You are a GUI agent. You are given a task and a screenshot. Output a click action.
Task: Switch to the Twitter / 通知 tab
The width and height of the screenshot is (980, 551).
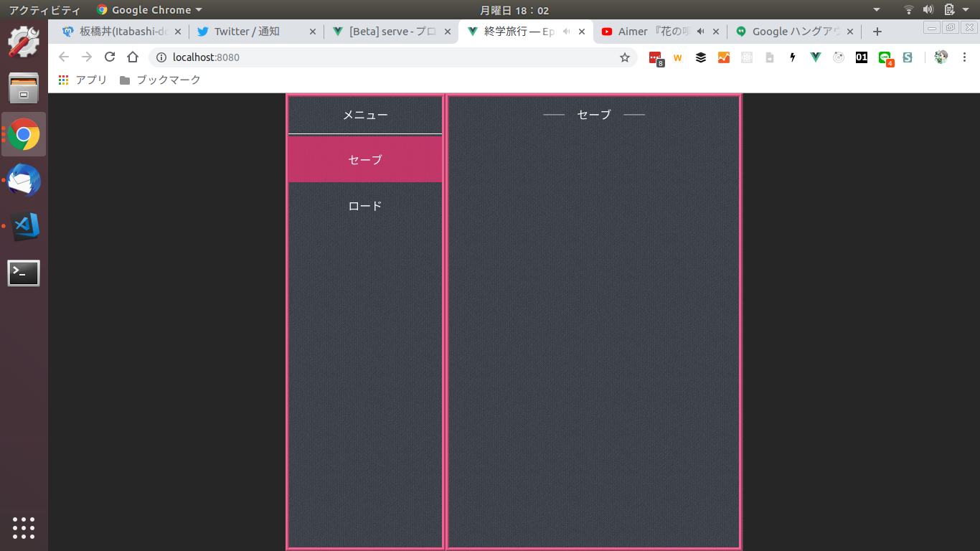coord(247,32)
